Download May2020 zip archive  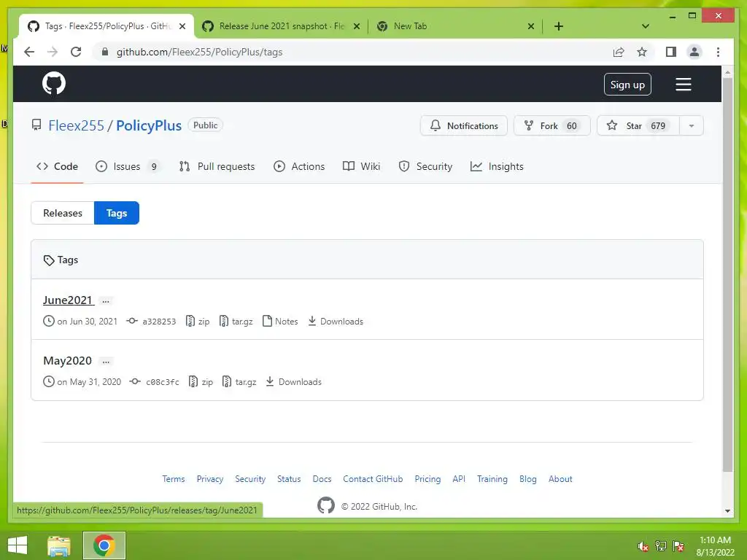(201, 382)
